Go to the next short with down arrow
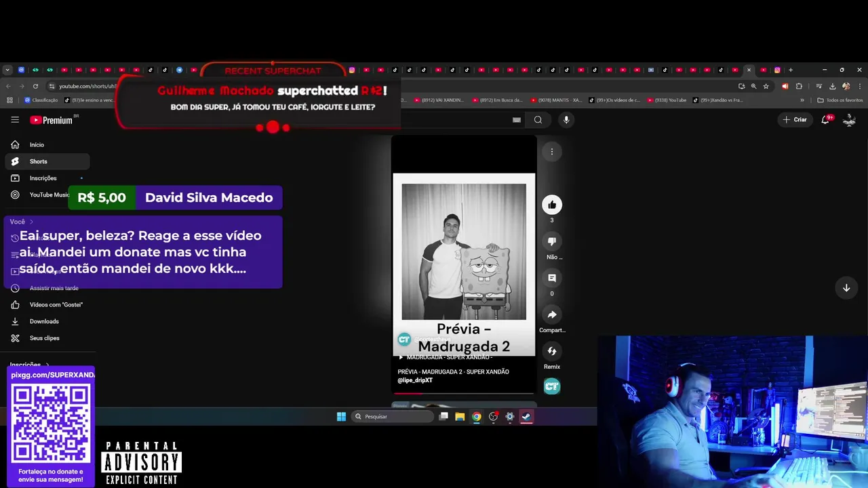868x488 pixels. pos(846,288)
